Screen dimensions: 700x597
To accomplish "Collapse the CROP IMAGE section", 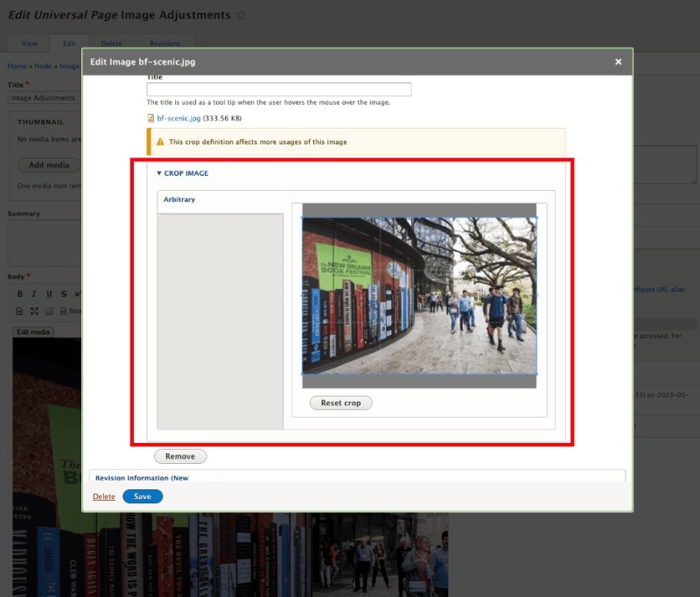I will (x=182, y=173).
